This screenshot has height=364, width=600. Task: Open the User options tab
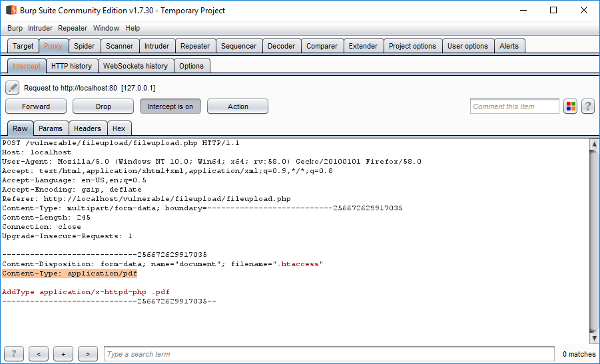[467, 46]
